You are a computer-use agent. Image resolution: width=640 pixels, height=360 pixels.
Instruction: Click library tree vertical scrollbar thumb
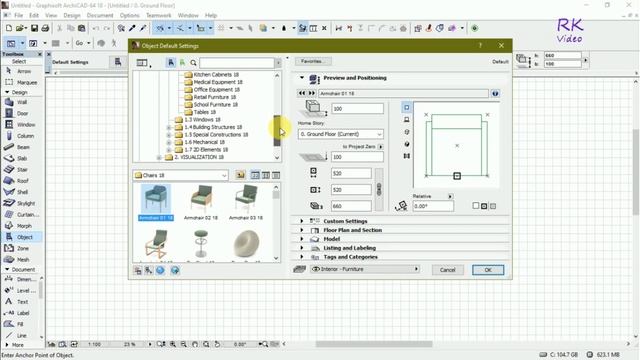(277, 131)
